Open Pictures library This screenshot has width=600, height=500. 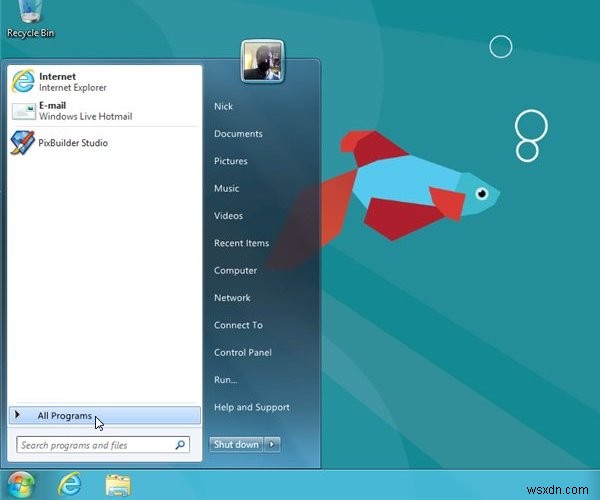[x=231, y=161]
